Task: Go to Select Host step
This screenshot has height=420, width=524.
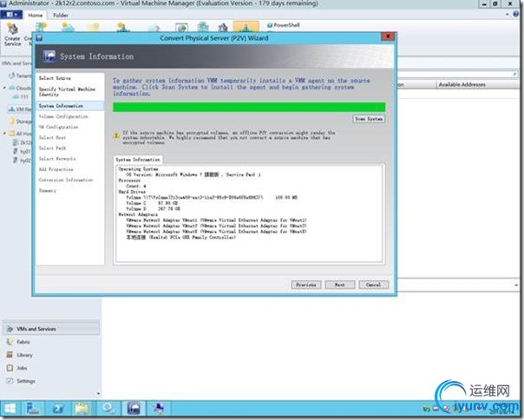Action: (x=52, y=137)
